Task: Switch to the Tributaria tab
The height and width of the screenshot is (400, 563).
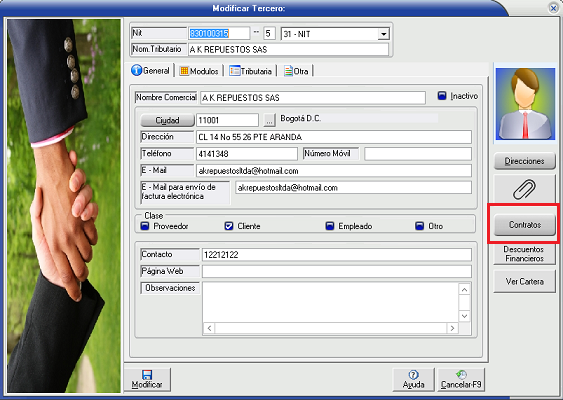Action: point(251,71)
